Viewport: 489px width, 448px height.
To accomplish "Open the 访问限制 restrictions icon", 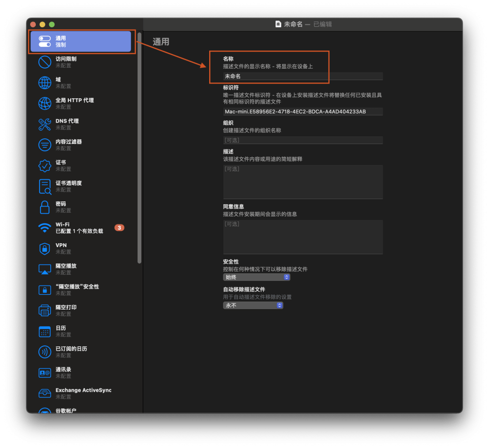I will click(x=44, y=62).
